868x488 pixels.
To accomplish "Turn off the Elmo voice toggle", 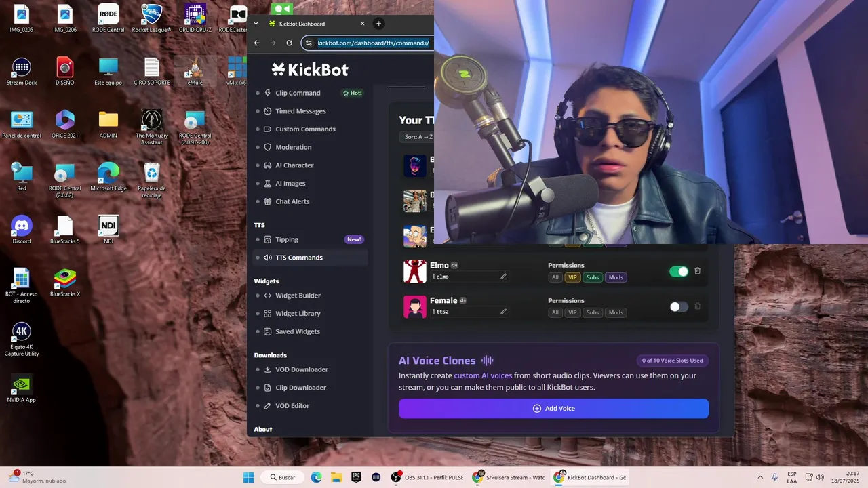I will point(679,272).
